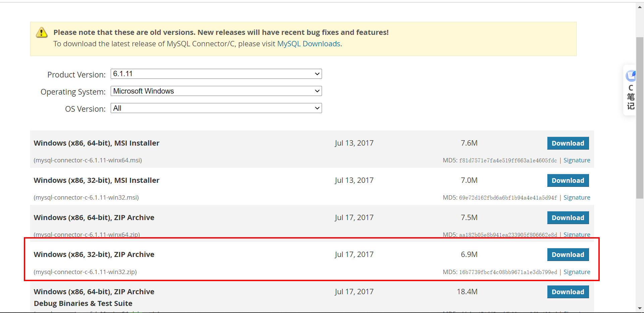Click the scroll up arrow
Viewport: 644px width, 313px height.
coord(640,7)
